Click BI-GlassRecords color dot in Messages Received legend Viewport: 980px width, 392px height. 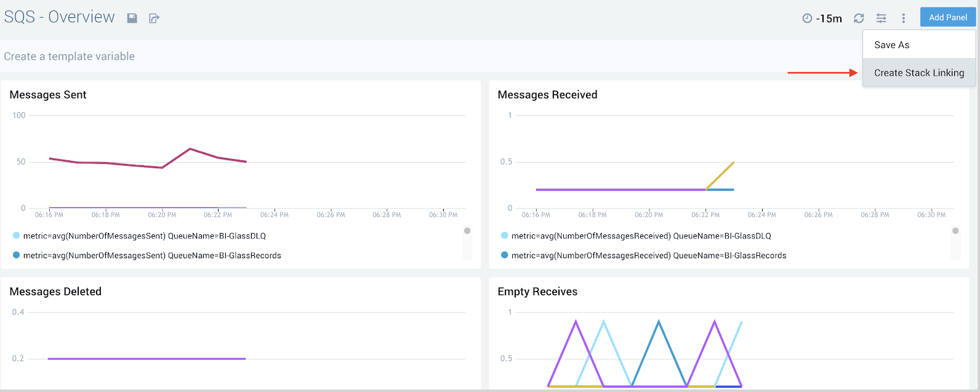(x=505, y=255)
